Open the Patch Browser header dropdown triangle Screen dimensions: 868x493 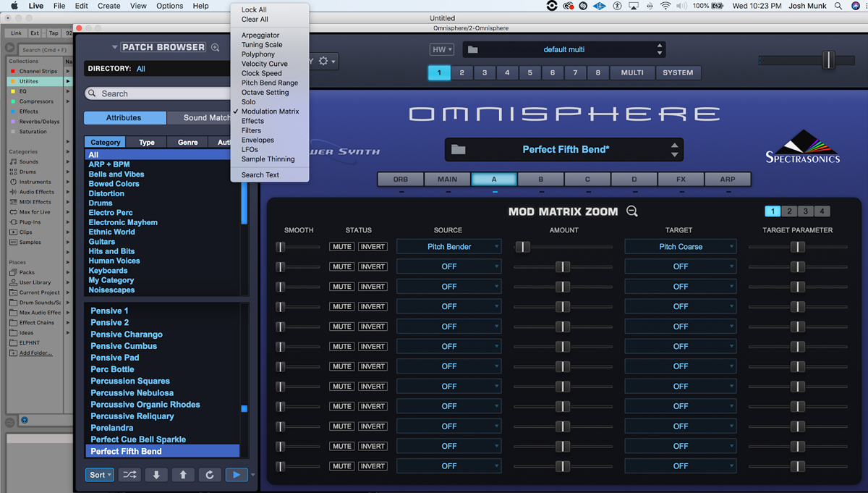114,48
